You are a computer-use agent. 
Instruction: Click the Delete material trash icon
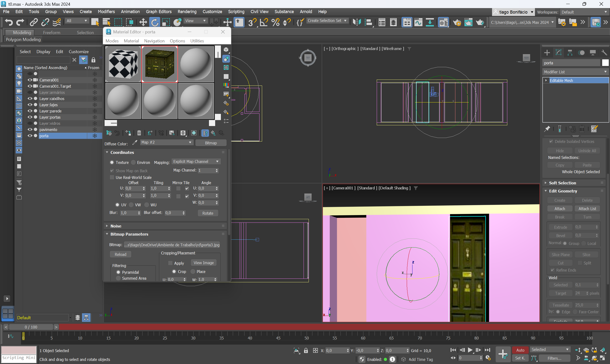[139, 133]
